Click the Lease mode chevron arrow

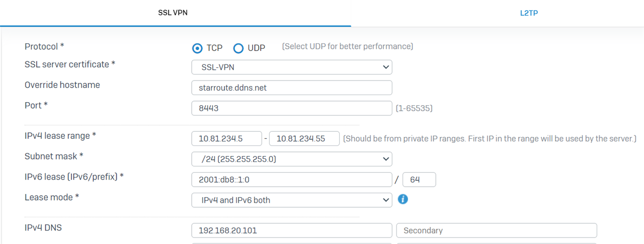pos(385,200)
